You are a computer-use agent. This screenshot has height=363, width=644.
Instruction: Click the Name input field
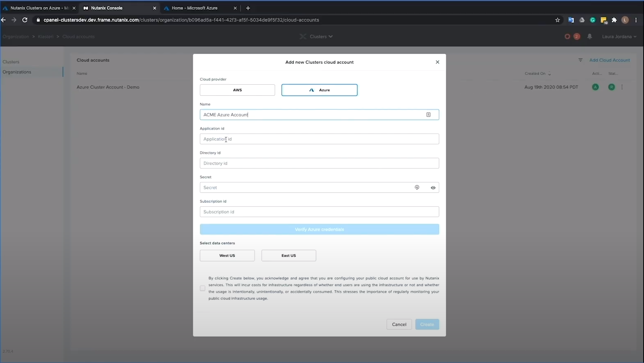319,115
